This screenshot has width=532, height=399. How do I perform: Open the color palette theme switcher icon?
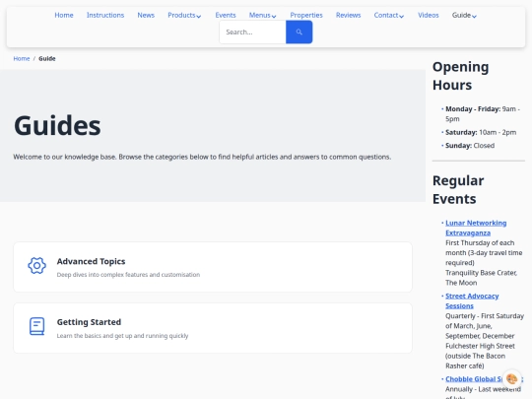click(511, 378)
